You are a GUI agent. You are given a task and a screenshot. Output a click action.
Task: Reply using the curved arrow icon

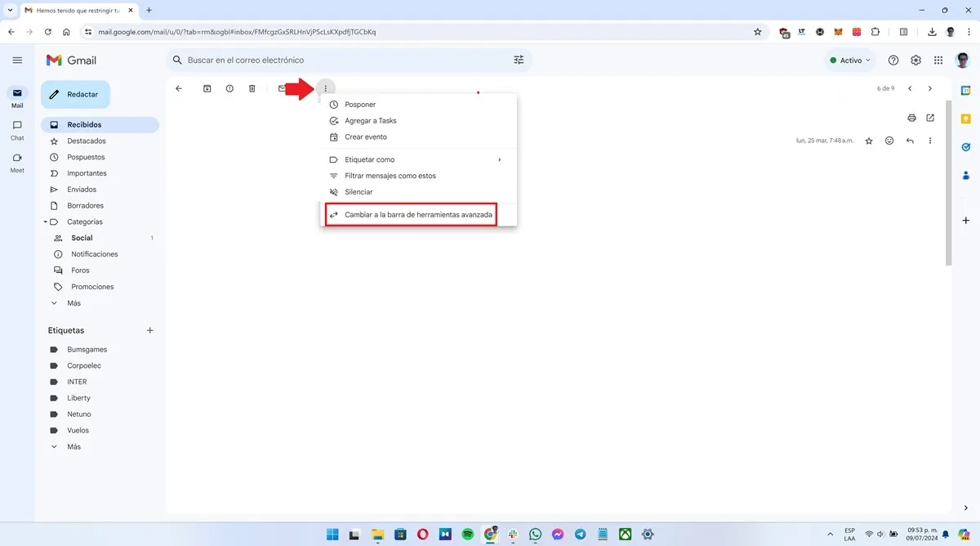(909, 140)
